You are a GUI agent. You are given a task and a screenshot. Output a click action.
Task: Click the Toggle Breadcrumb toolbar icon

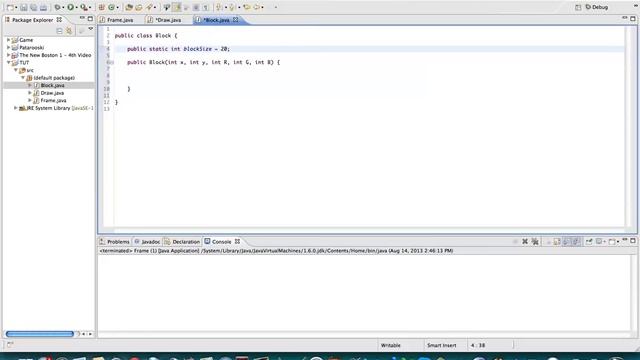(x=167, y=7)
